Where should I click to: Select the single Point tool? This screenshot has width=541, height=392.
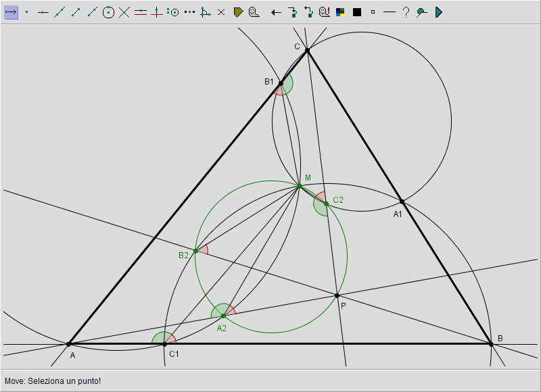27,12
